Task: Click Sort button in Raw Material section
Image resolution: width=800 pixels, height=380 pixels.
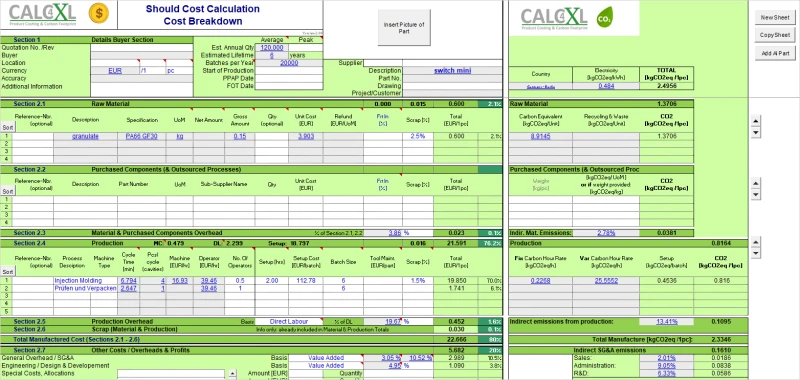Action: pyautogui.click(x=7, y=128)
